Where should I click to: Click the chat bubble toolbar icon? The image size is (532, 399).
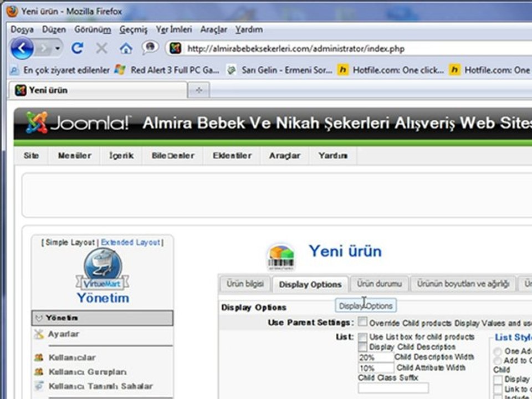[150, 48]
